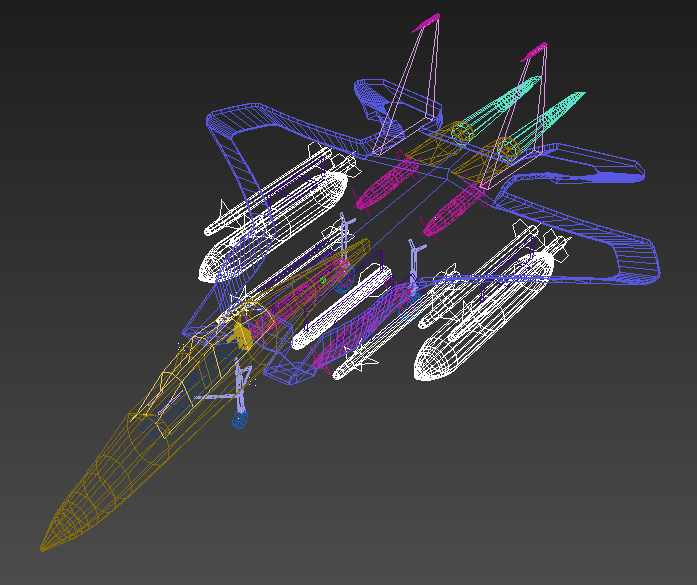Select the upper magenta missile under the fuselage
This screenshot has width=697, height=585.
pos(385,180)
